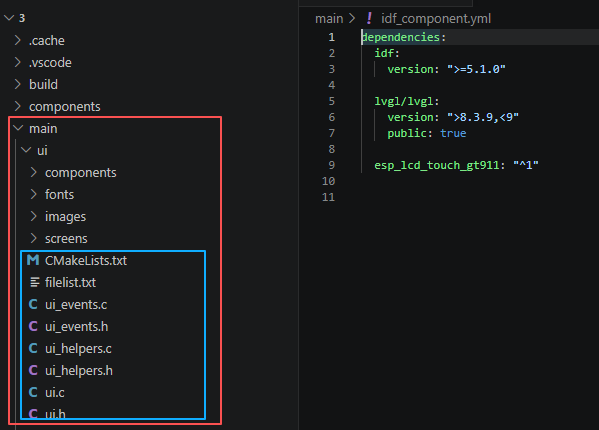599x430 pixels.
Task: Click the C icon of ui_events.c
Action: click(33, 304)
